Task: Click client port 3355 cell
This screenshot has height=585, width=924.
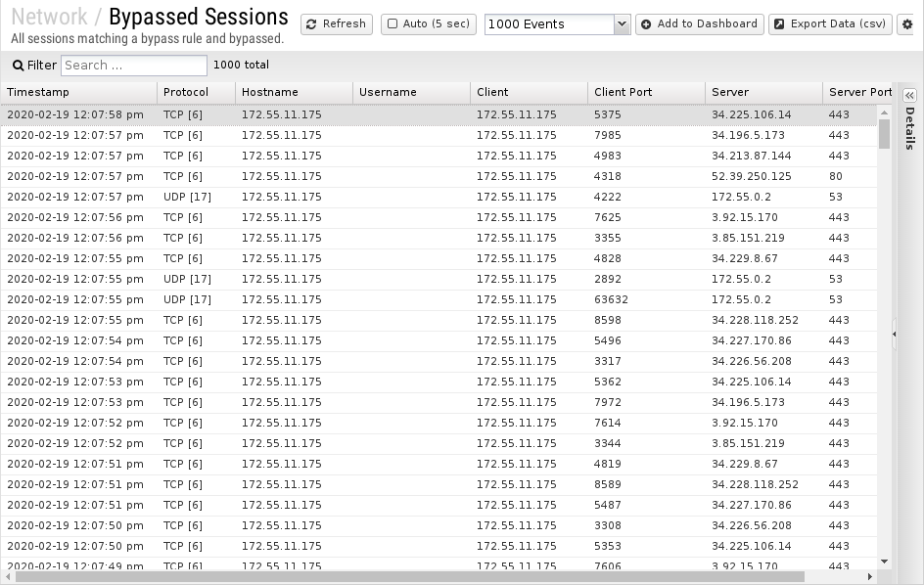Action: pos(646,239)
